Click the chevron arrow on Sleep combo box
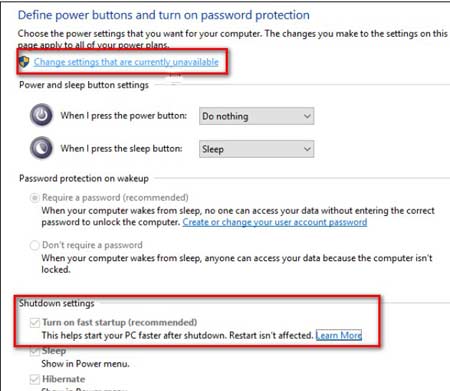This screenshot has width=450, height=391. click(307, 149)
